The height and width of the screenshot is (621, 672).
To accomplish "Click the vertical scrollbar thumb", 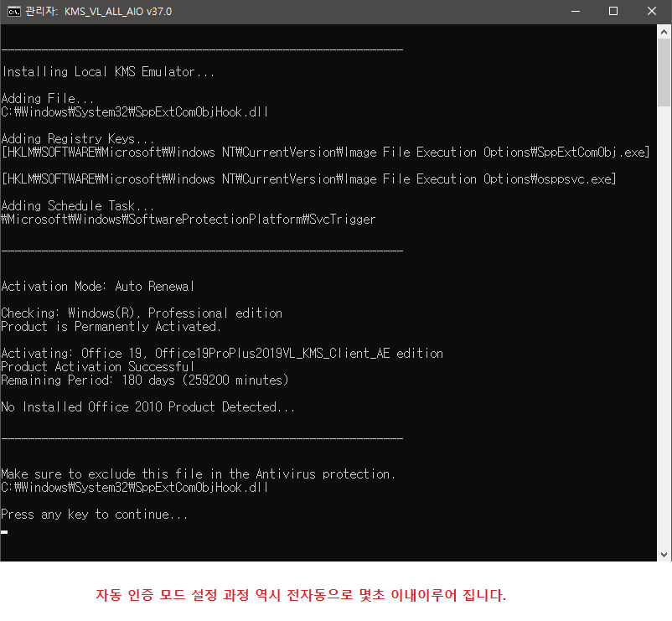I will pyautogui.click(x=664, y=72).
